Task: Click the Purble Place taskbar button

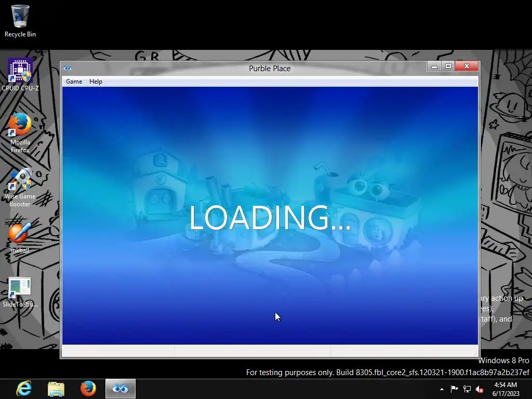Action: tap(120, 389)
